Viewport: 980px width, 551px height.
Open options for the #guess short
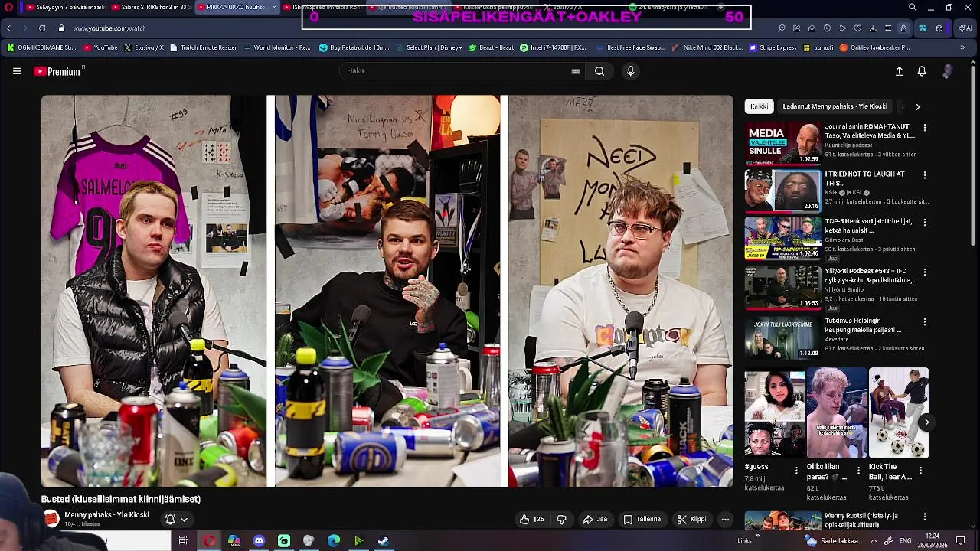pyautogui.click(x=796, y=471)
